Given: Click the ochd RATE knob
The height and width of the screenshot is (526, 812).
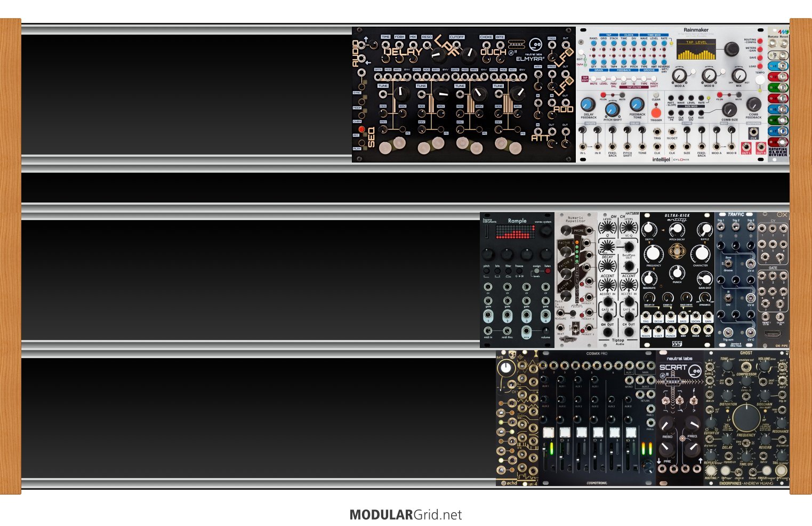Looking at the screenshot, I should (x=505, y=368).
